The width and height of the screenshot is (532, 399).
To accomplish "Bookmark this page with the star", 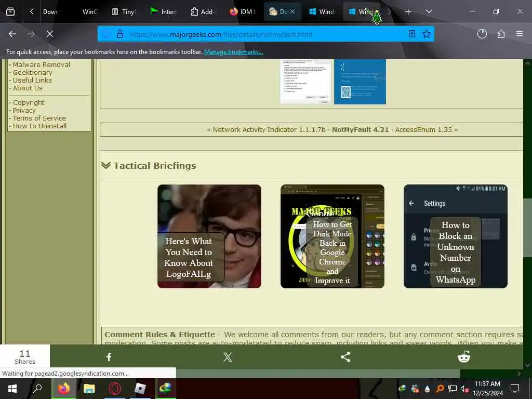I will pyautogui.click(x=427, y=34).
